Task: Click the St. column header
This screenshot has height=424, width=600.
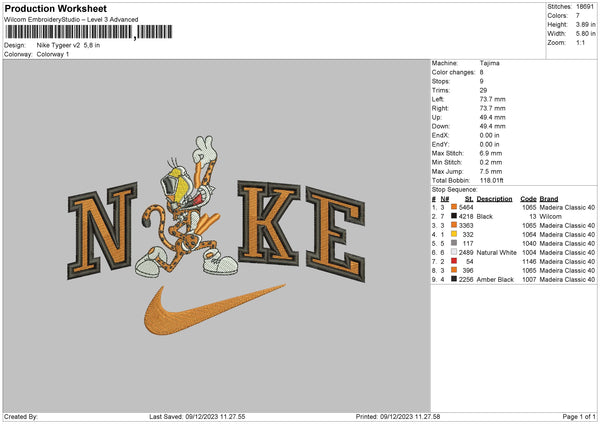Action: click(x=469, y=199)
